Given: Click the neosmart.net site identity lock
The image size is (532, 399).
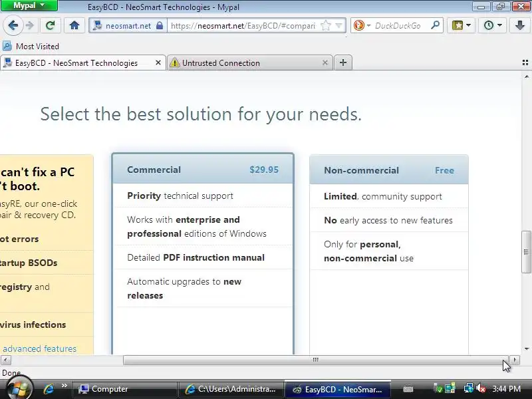Looking at the screenshot, I should [x=160, y=26].
